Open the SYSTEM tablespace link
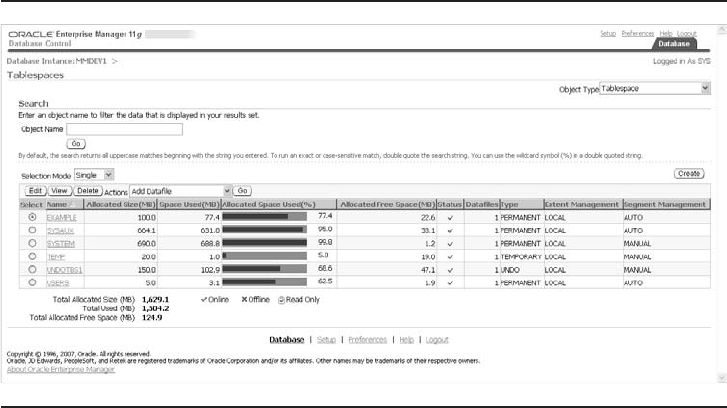727x408 pixels. pyautogui.click(x=60, y=243)
